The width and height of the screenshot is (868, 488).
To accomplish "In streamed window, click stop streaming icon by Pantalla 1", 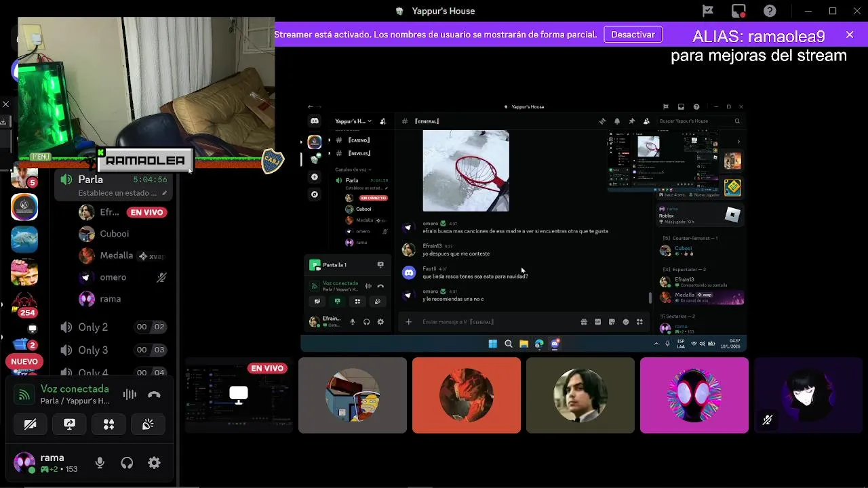I will coord(380,265).
